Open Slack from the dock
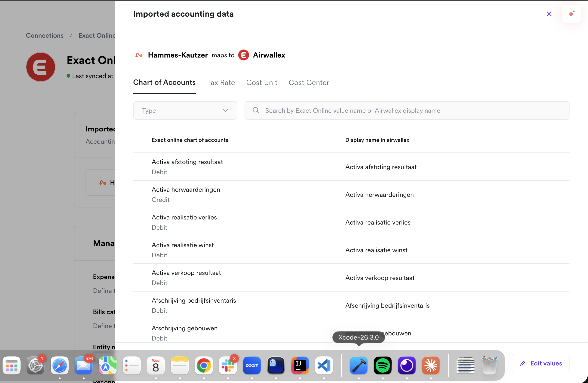The image size is (588, 383). coord(227,365)
